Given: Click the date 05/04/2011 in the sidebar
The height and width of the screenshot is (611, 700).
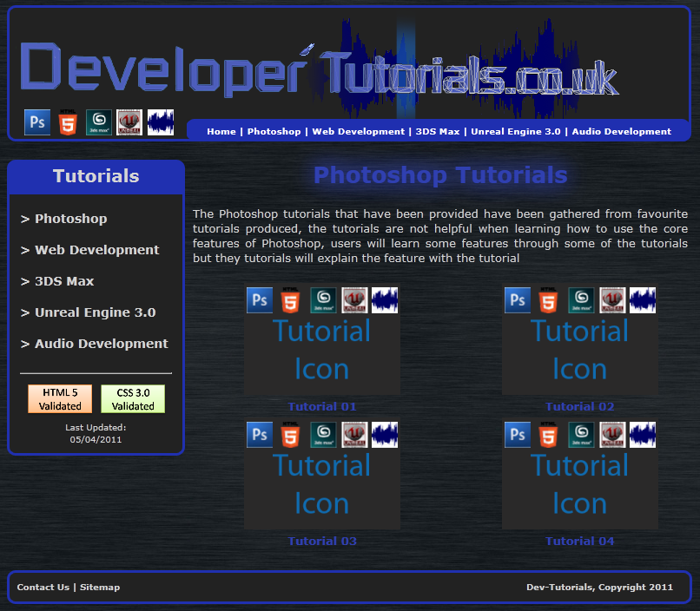Looking at the screenshot, I should pos(96,440).
